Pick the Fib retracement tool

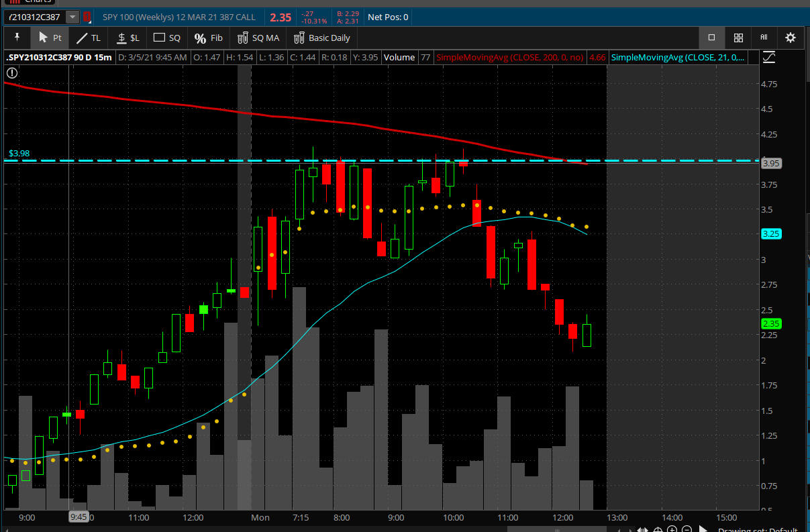click(208, 38)
